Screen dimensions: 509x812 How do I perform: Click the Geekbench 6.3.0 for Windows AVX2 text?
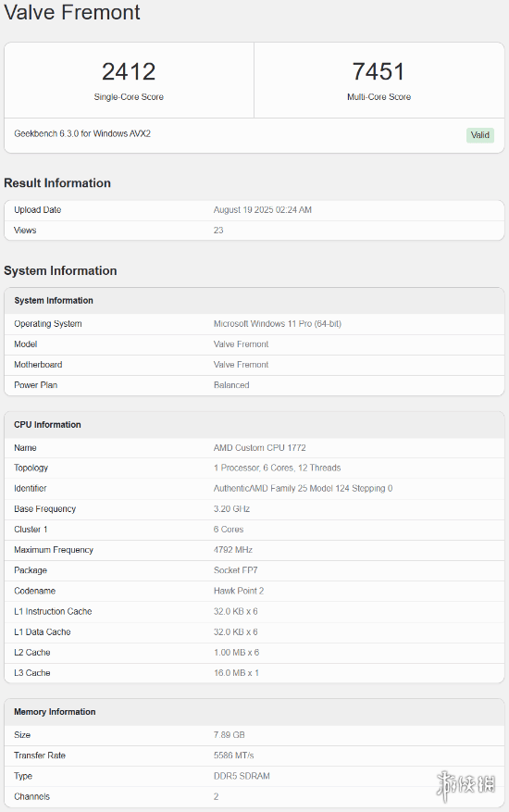click(82, 133)
